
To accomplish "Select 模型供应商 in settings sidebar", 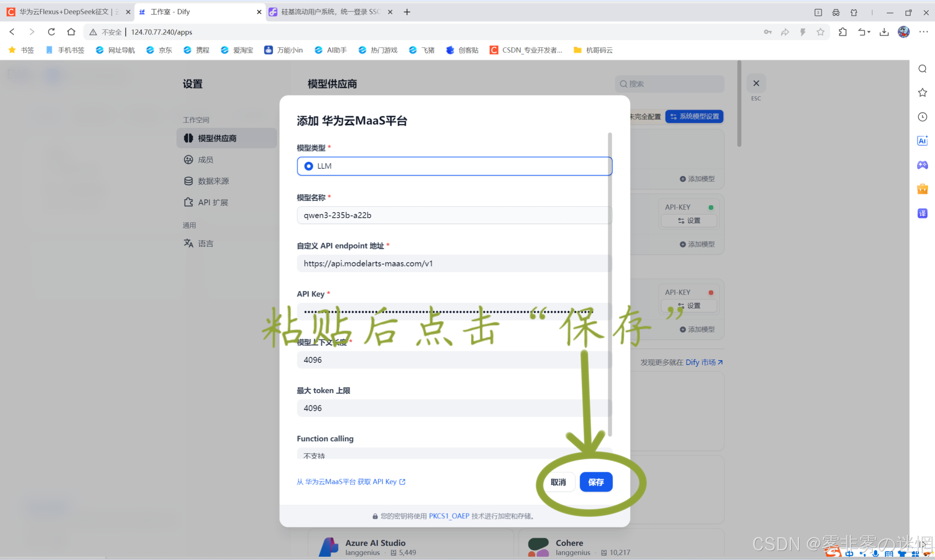I will click(226, 138).
